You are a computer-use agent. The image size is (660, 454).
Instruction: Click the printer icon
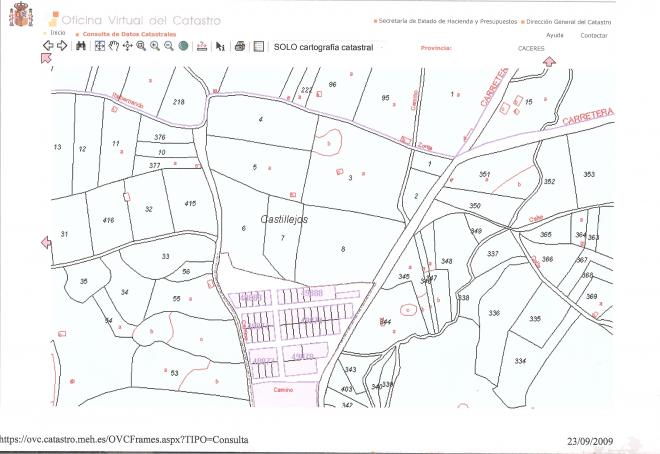[x=239, y=46]
